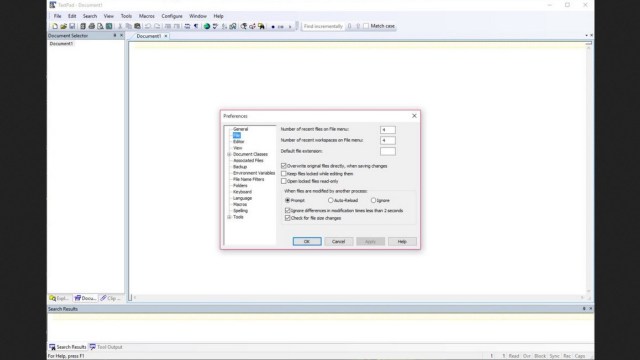Click the Save diskette toolbar icon

click(x=72, y=26)
